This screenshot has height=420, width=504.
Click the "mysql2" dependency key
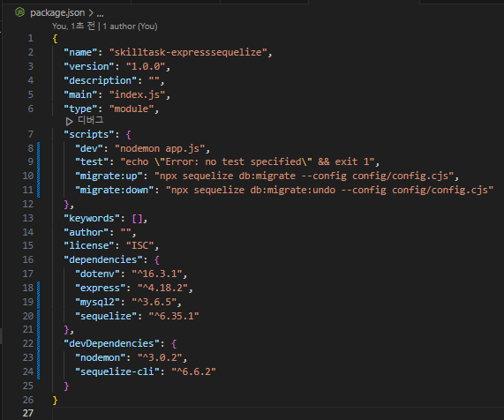click(x=97, y=302)
